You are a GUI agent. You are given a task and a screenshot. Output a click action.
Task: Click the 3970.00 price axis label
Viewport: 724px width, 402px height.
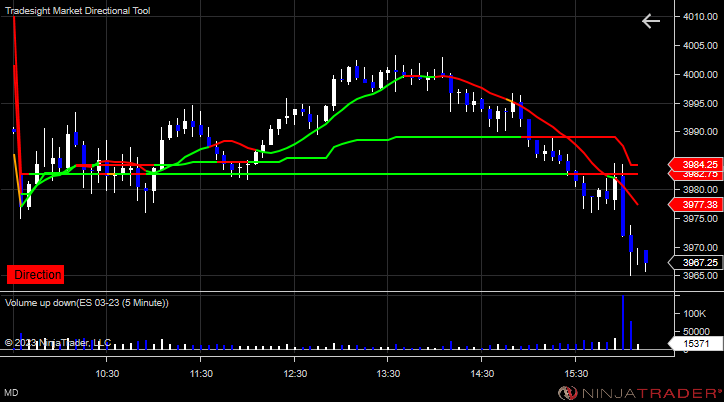[700, 248]
